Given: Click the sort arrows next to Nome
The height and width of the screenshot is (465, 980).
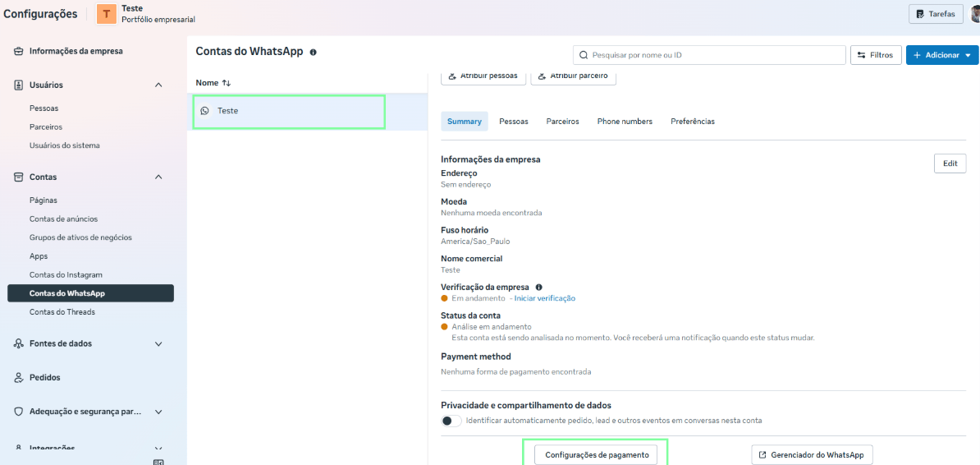Looking at the screenshot, I should point(227,83).
